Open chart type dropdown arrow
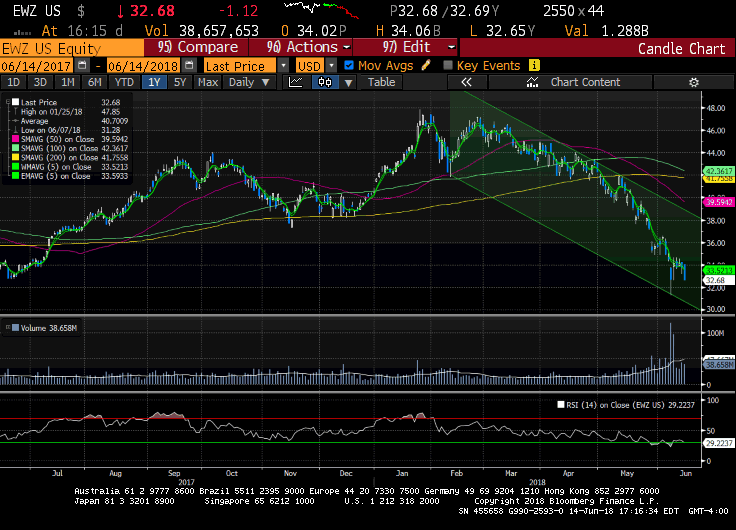This screenshot has width=736, height=530. point(348,82)
